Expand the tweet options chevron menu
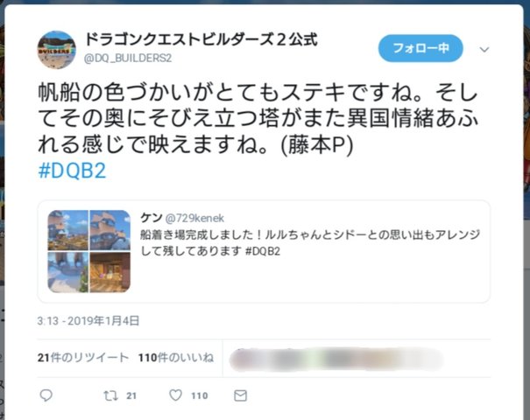530x420 pixels. point(484,50)
